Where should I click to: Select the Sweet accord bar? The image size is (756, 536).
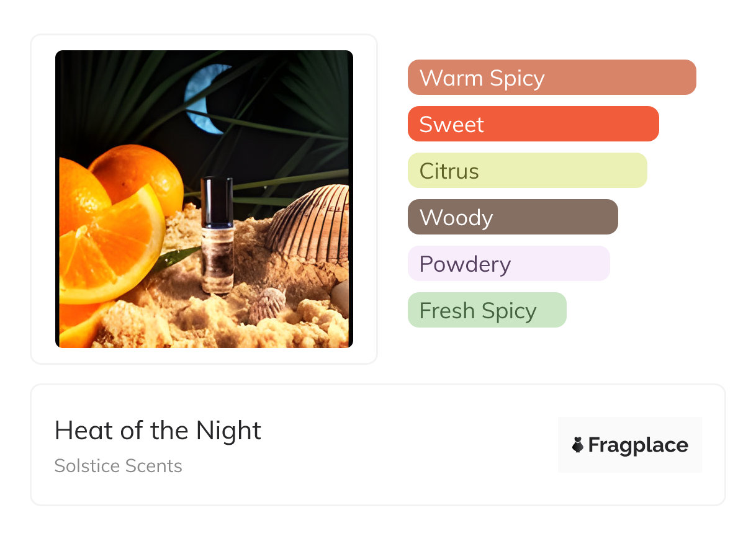(x=533, y=124)
